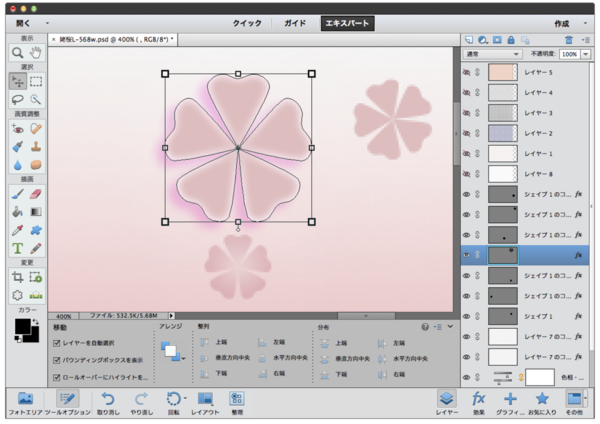Select the Move tool

(x=18, y=81)
